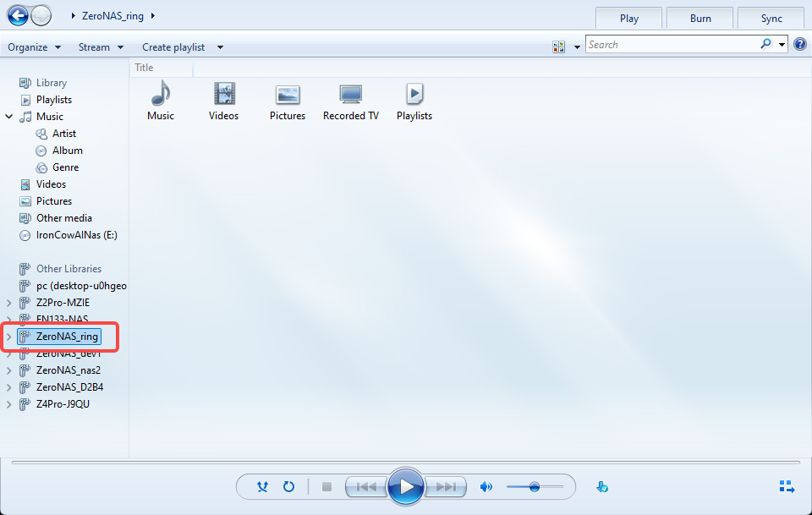812x515 pixels.
Task: Switch to the Sync tab
Action: click(x=771, y=18)
